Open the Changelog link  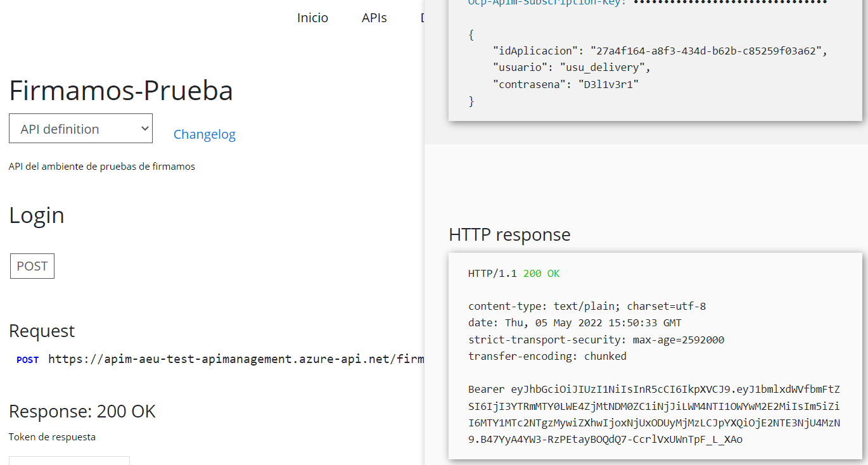[x=204, y=134]
